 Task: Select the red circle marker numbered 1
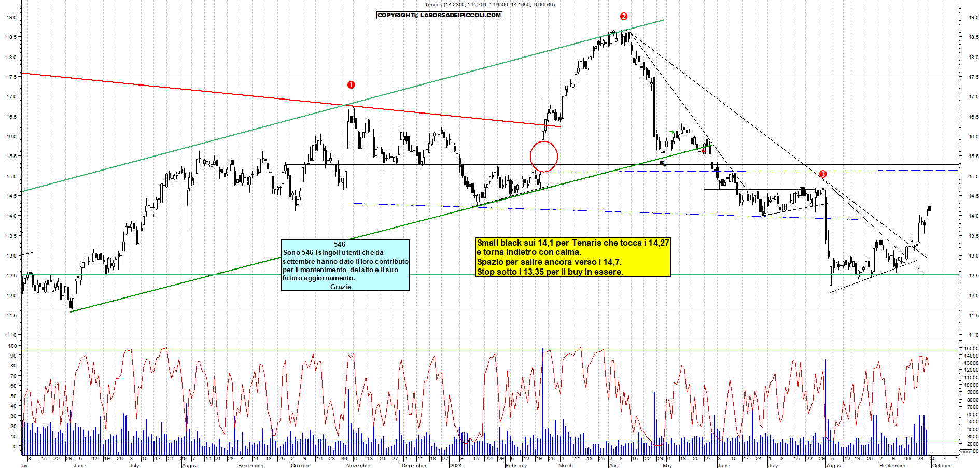pos(351,84)
